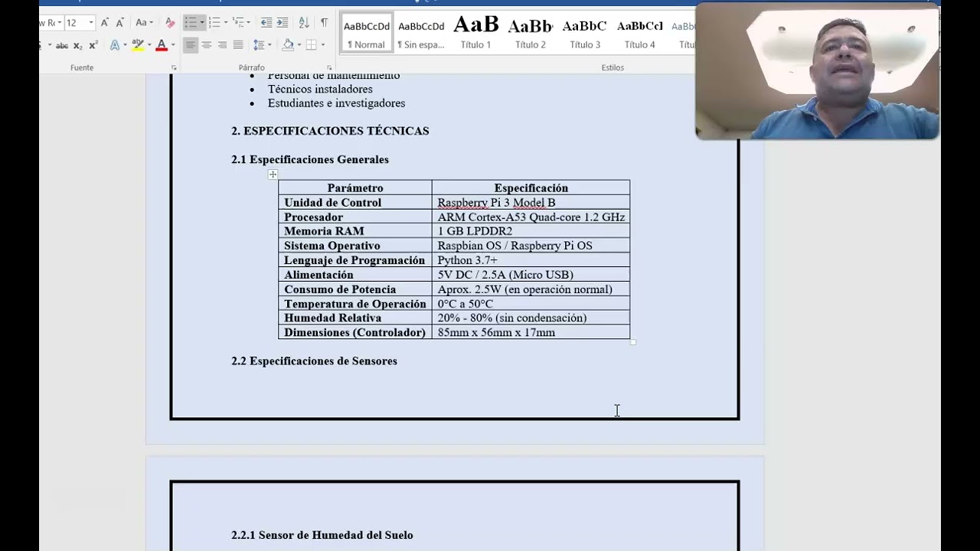980x551 pixels.
Task: Open the borders dropdown arrow
Action: pyautogui.click(x=322, y=45)
